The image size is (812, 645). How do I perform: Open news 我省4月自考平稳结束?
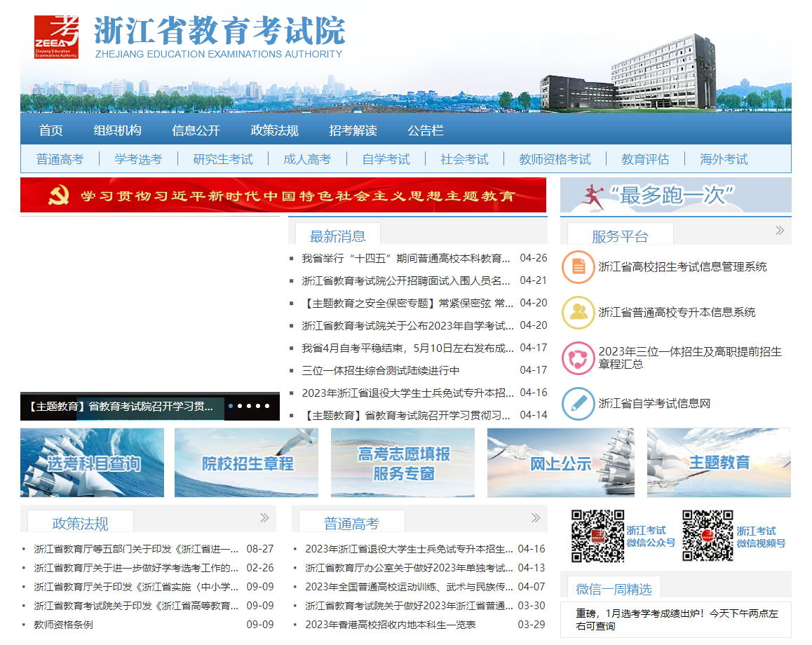(x=407, y=348)
